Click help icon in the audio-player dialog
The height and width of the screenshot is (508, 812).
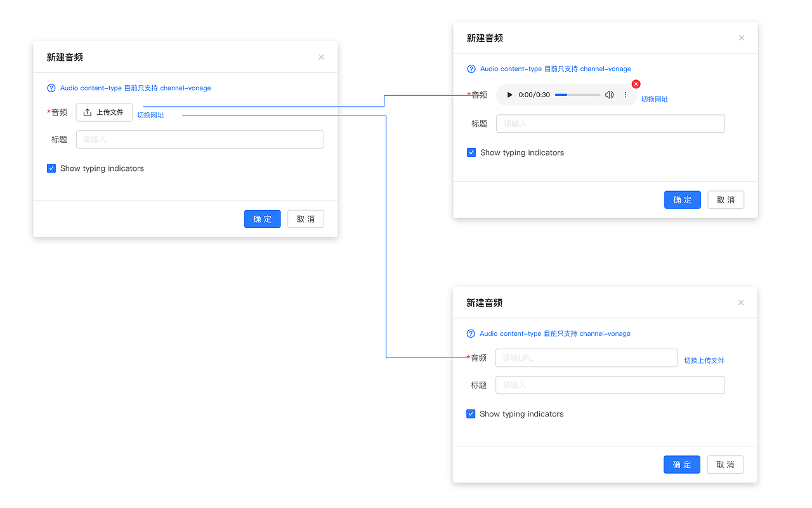point(471,69)
